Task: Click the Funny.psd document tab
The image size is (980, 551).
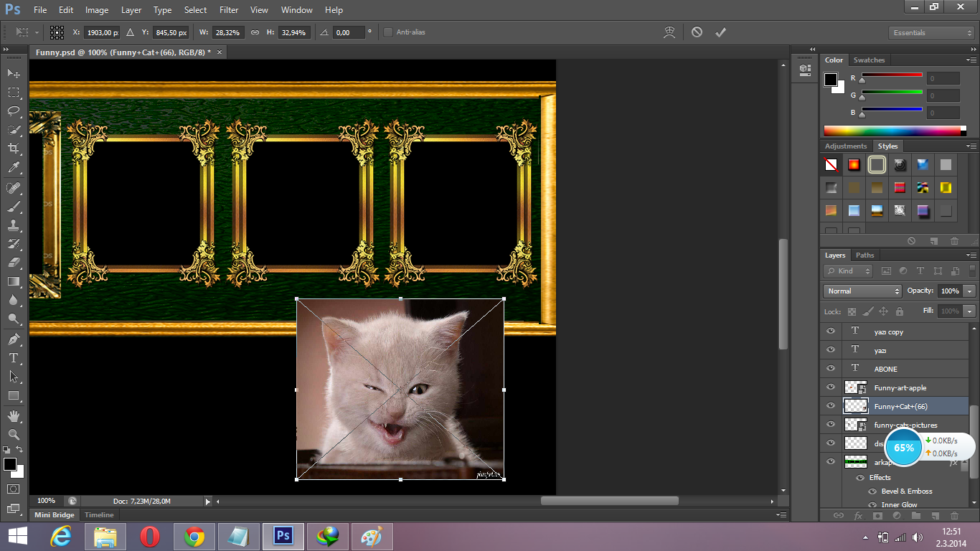Action: tap(123, 52)
